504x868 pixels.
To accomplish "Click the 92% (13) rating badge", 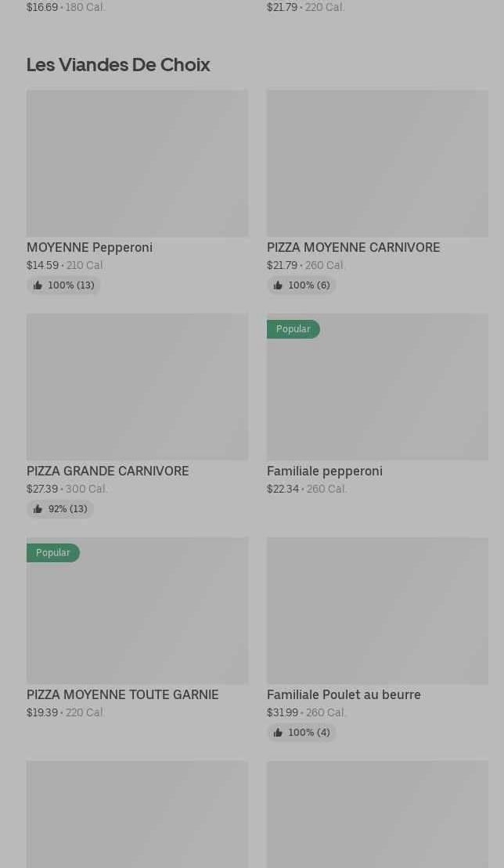I will pyautogui.click(x=60, y=509).
